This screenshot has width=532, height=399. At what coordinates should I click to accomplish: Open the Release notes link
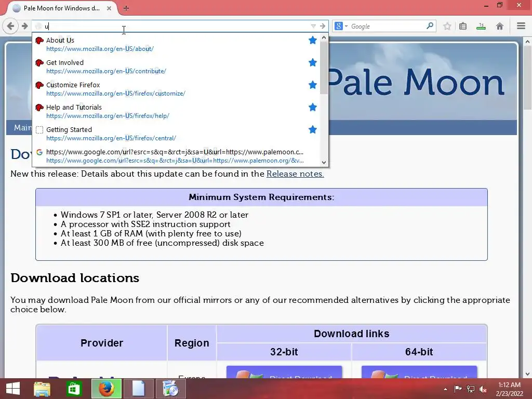(295, 174)
